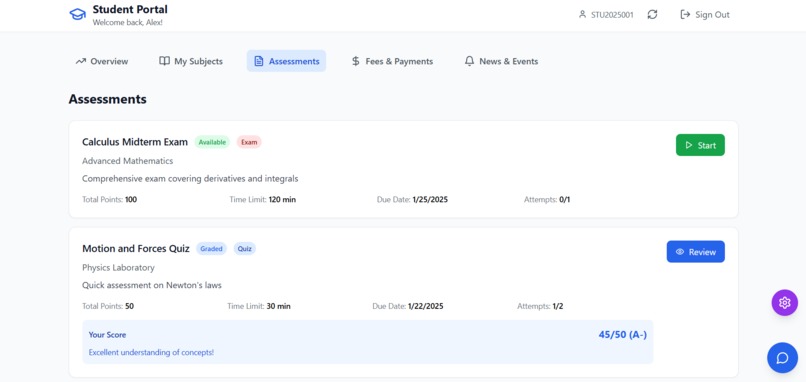The width and height of the screenshot is (806, 382).
Task: Open the purple settings gear button
Action: click(x=784, y=303)
